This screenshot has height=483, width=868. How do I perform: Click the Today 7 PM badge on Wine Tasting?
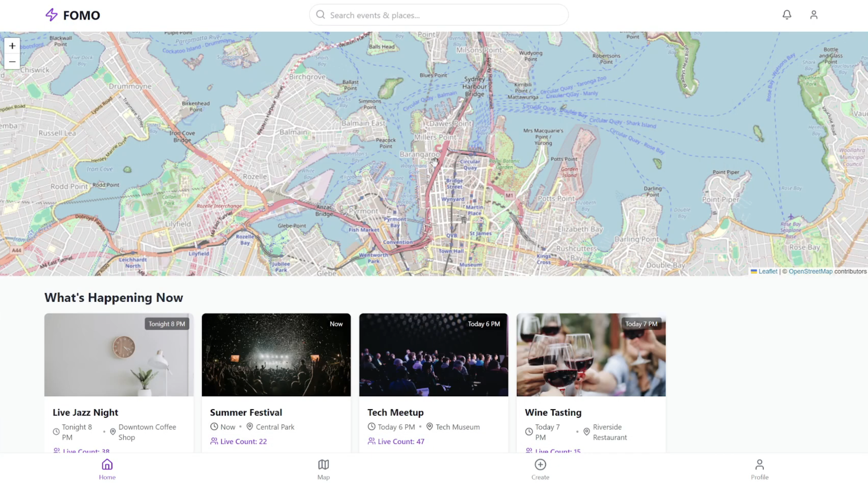pyautogui.click(x=641, y=324)
